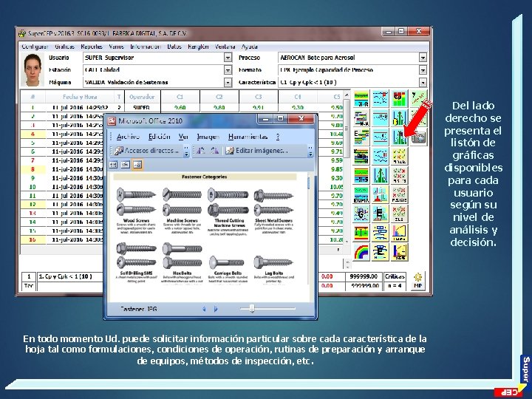Open the Cp capability chart icon
The width and height of the screenshot is (532, 399).
[399, 99]
